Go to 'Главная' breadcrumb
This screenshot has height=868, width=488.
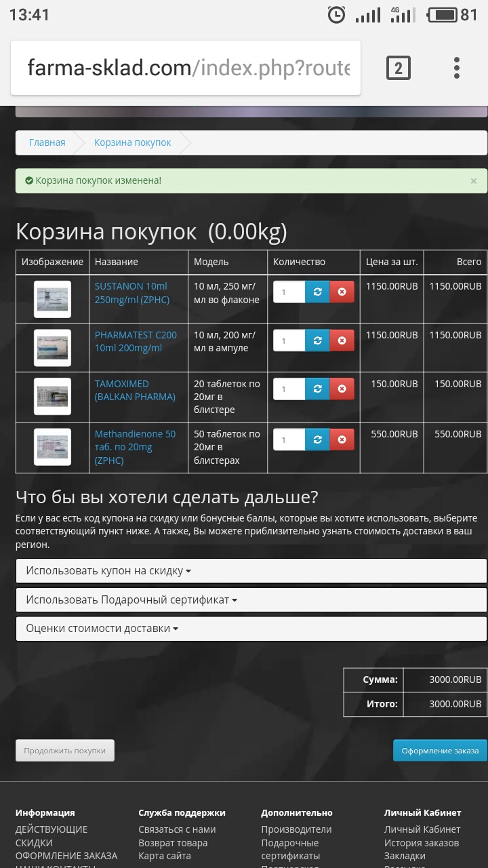pyautogui.click(x=47, y=142)
